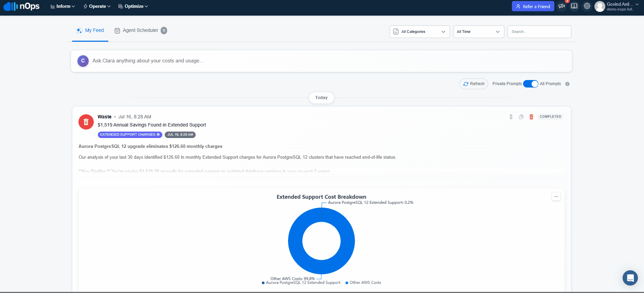Image resolution: width=644 pixels, height=293 pixels.
Task: Click Aurora Extended Support: 0.2% chart label
Action: click(371, 202)
